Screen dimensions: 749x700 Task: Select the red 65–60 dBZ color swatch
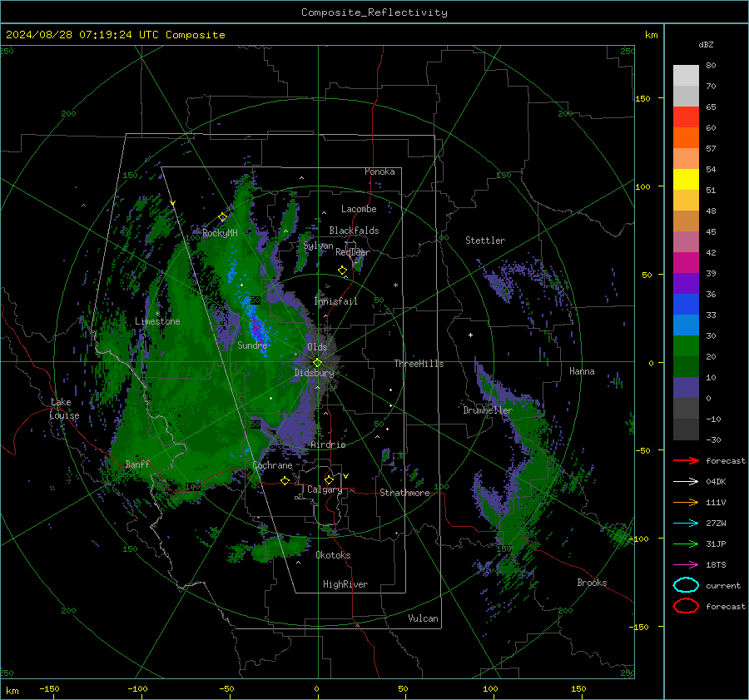click(686, 117)
